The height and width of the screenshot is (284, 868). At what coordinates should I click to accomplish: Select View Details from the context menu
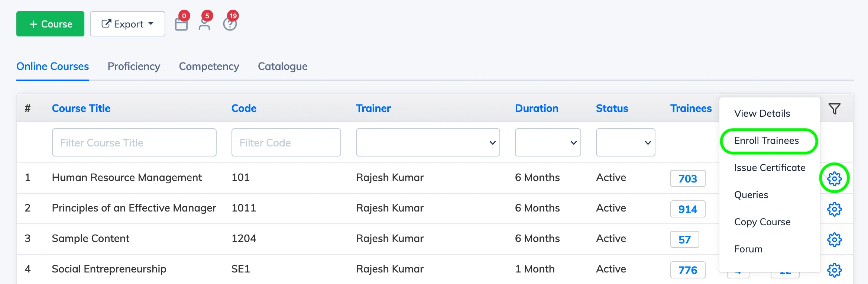[x=762, y=113]
